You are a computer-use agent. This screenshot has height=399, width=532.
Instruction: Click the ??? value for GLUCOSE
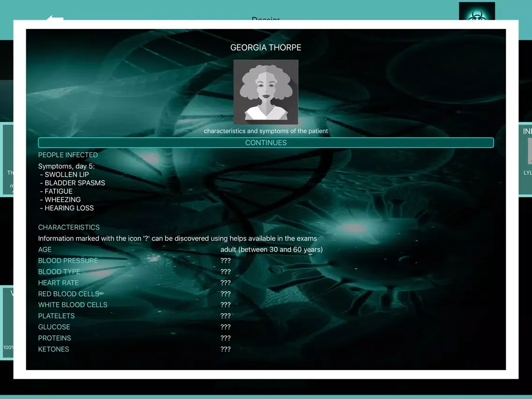(x=225, y=327)
